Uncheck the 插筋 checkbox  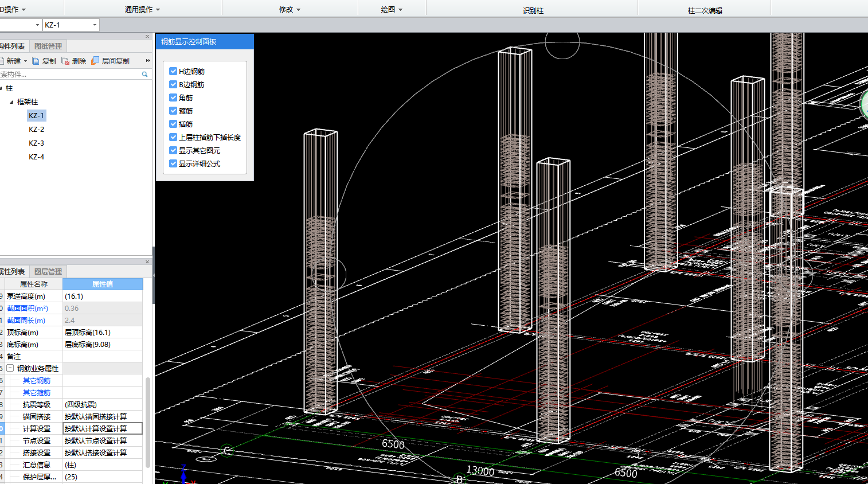pos(173,124)
